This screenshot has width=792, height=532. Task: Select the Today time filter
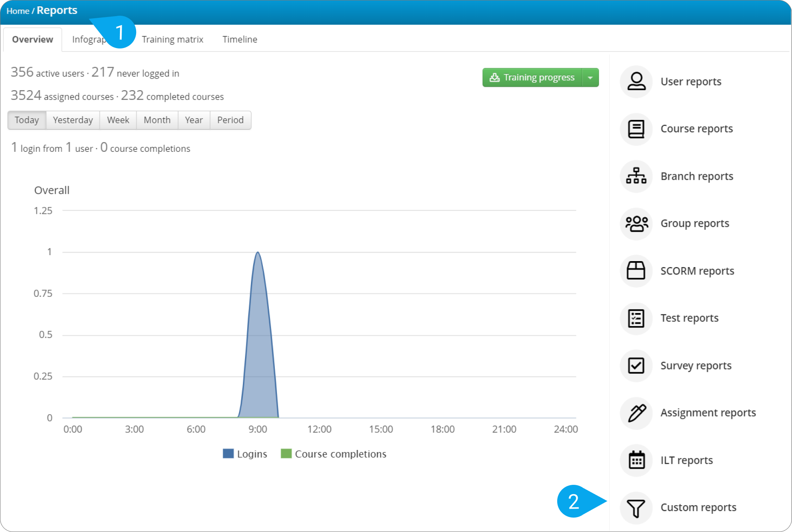coord(27,120)
